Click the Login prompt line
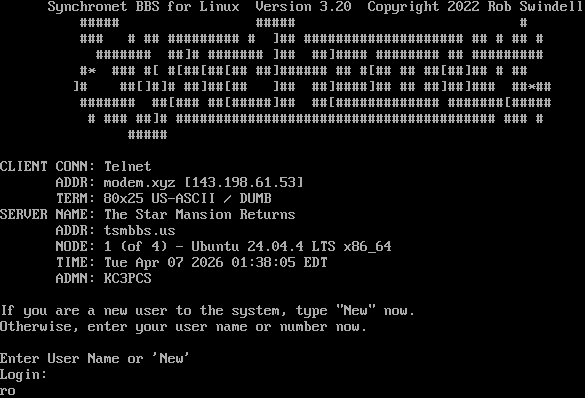This screenshot has height=398, width=585. [24, 375]
